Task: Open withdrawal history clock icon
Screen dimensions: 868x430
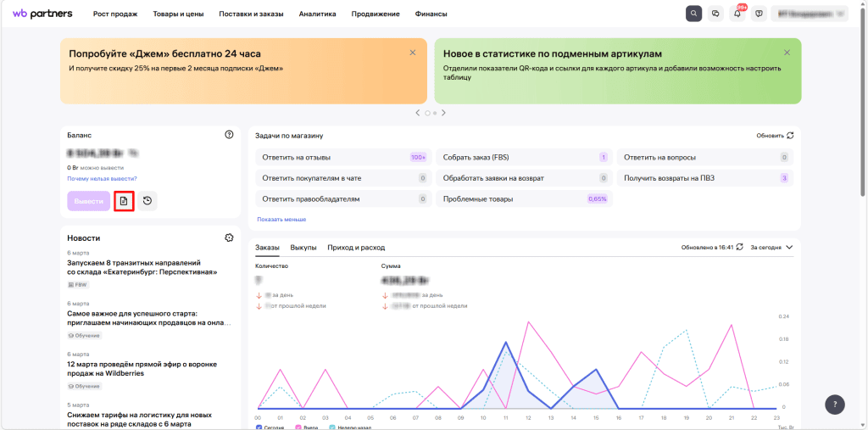Action: click(x=147, y=201)
